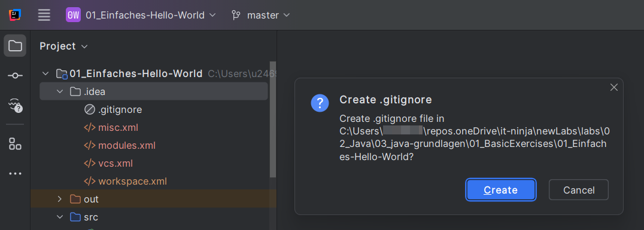Open the main hamburger menu
The width and height of the screenshot is (644, 230).
pos(44,15)
